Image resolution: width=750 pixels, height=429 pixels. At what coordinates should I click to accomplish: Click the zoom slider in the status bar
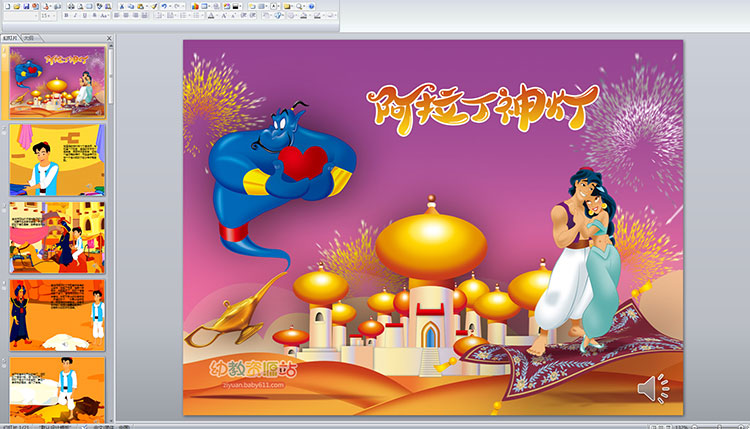[x=718, y=426]
